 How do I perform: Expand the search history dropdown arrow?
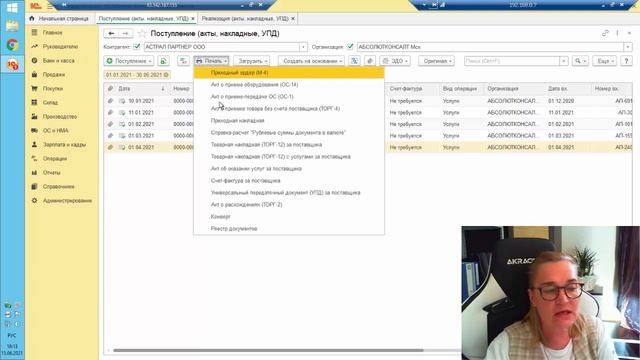[564, 61]
